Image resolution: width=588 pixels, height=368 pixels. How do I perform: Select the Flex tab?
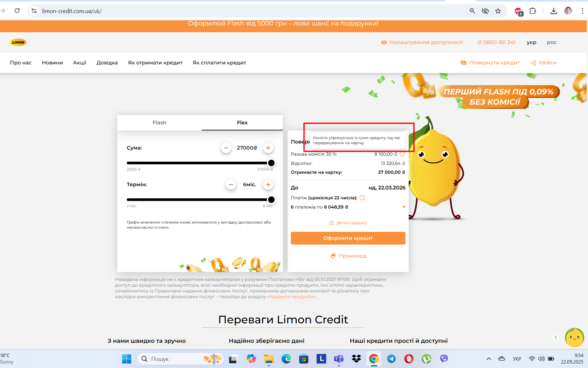click(242, 123)
